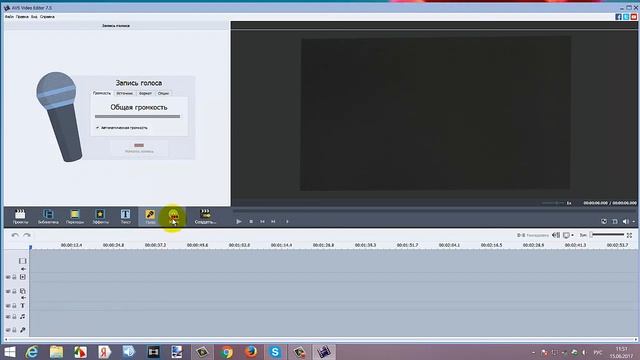Viewport: 640px width, 360px height.
Task: Open AVS Facebook page icon
Action: 618,17
